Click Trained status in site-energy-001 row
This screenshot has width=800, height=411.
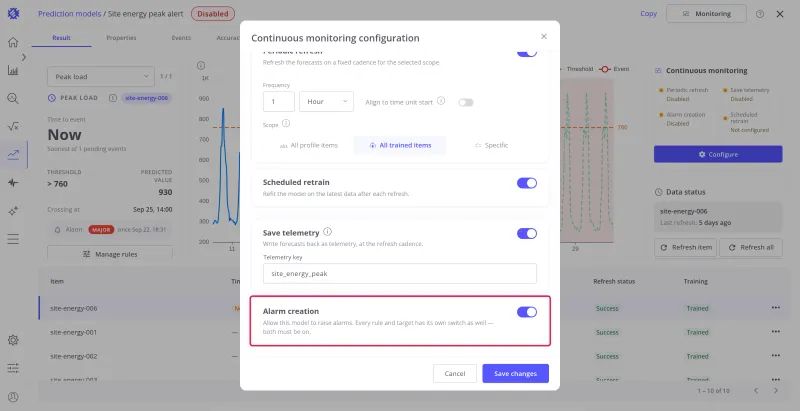point(697,332)
